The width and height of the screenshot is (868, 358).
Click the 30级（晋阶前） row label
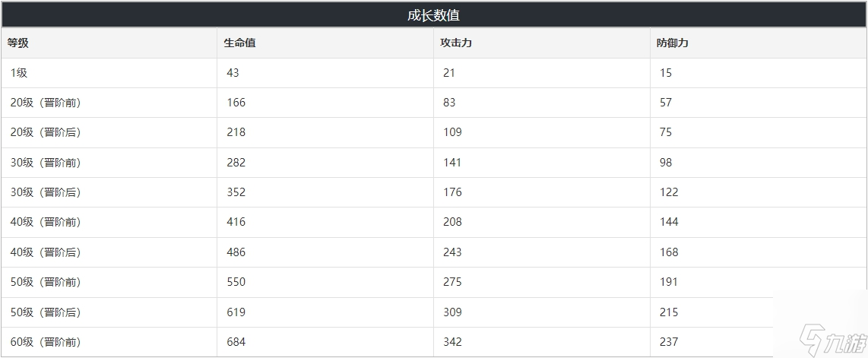46,163
